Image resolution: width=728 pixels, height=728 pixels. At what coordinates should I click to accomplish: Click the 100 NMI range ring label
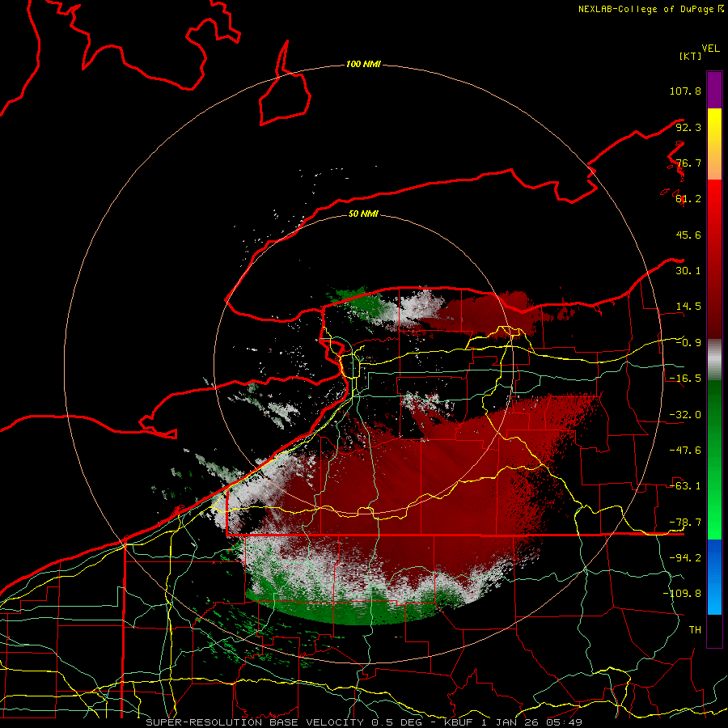coord(363,64)
